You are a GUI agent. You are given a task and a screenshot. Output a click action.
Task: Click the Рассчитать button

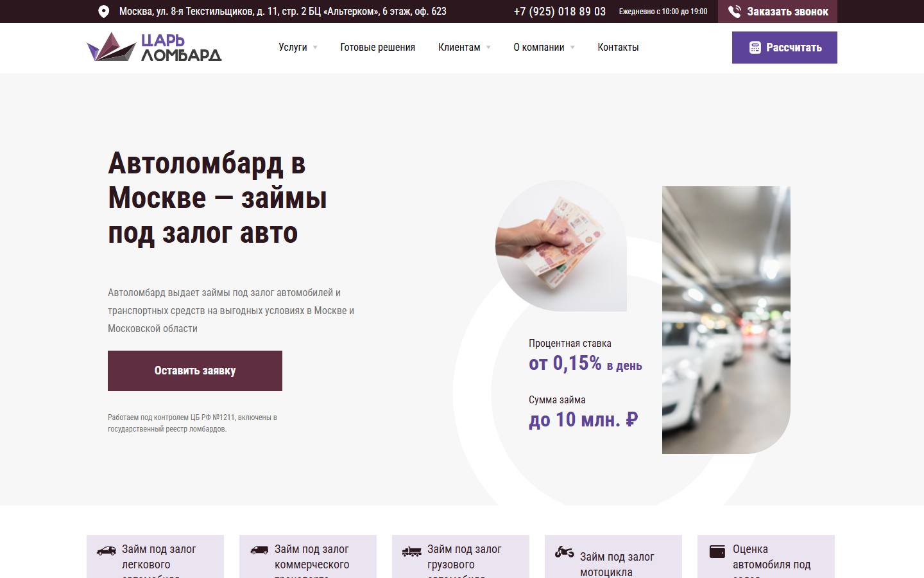click(x=785, y=48)
